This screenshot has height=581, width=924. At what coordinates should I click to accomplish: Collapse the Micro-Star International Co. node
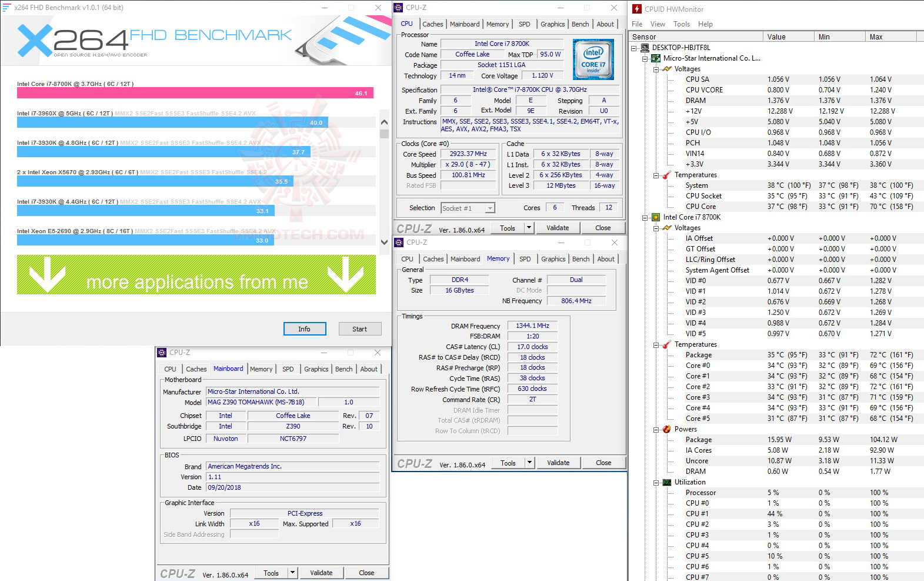[645, 59]
